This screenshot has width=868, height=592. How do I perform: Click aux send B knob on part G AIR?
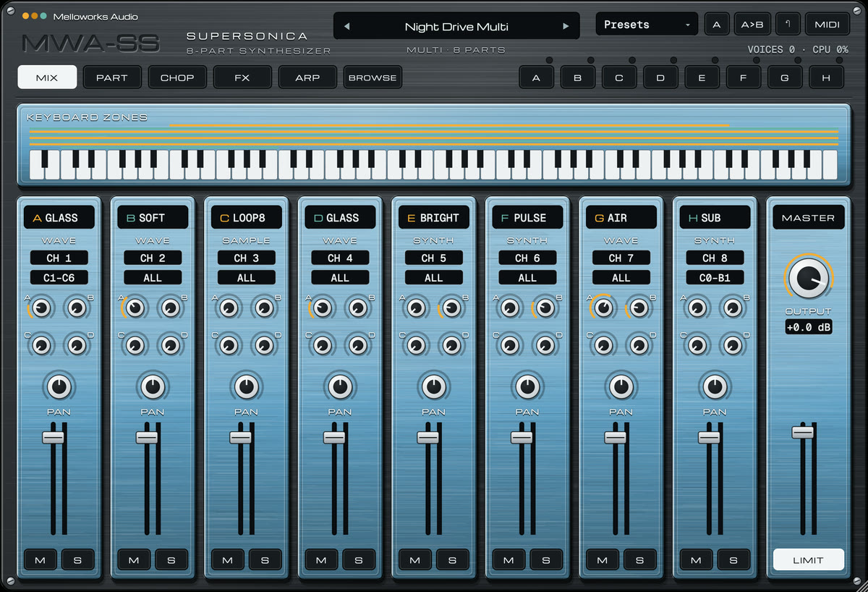[x=639, y=308]
